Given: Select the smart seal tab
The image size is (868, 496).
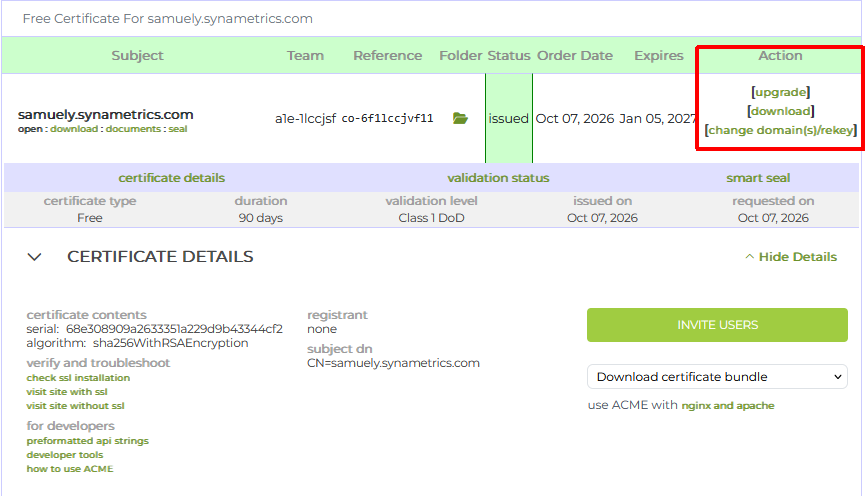Looking at the screenshot, I should [x=758, y=178].
